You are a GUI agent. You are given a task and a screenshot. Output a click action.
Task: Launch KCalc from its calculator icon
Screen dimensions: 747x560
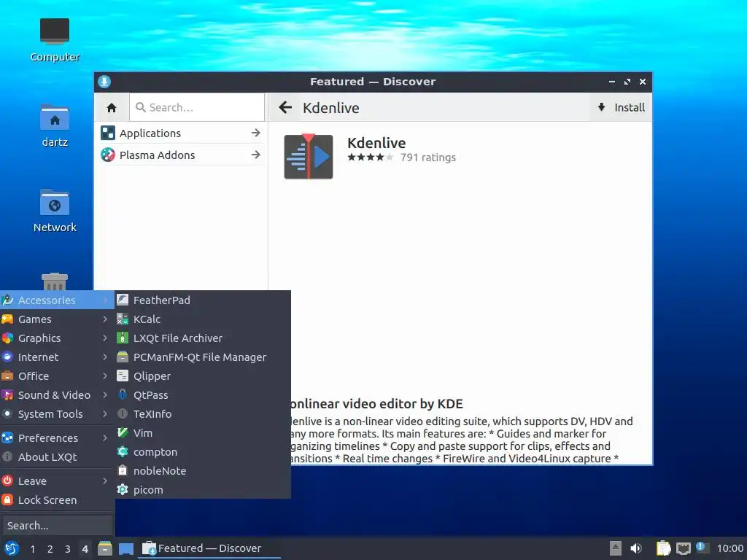tap(123, 319)
